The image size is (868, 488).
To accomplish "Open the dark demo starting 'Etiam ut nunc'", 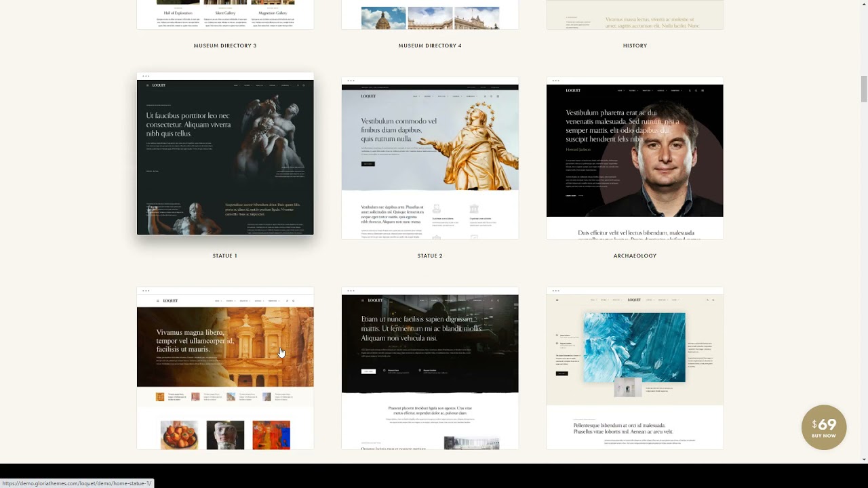I will pyautogui.click(x=430, y=368).
